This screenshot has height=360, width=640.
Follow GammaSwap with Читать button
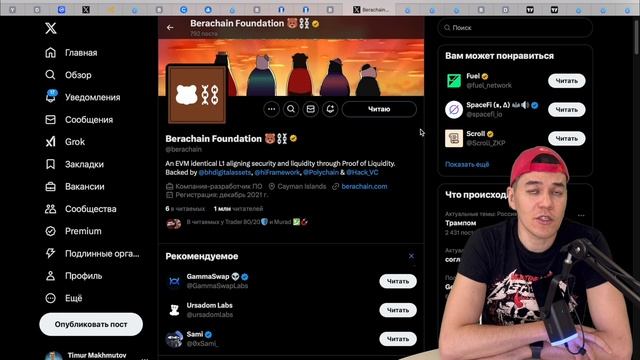[398, 281]
